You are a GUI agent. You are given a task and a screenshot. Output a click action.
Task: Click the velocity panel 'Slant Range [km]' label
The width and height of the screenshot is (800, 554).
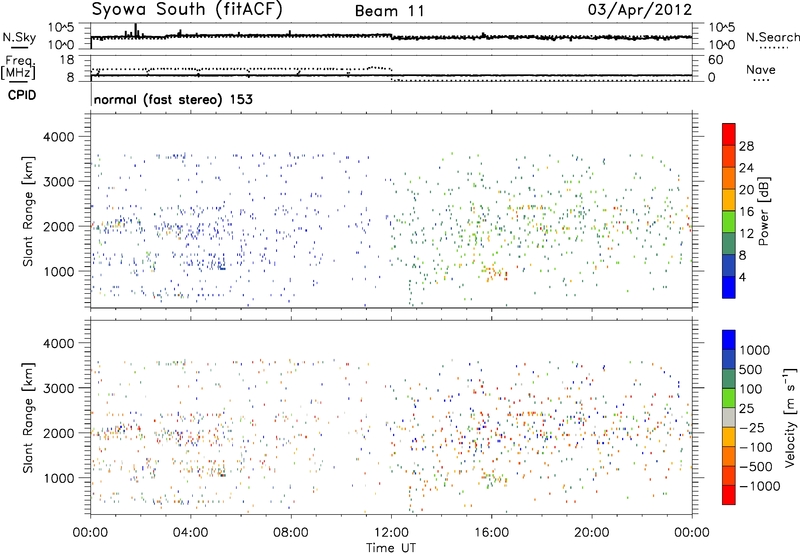[28, 417]
